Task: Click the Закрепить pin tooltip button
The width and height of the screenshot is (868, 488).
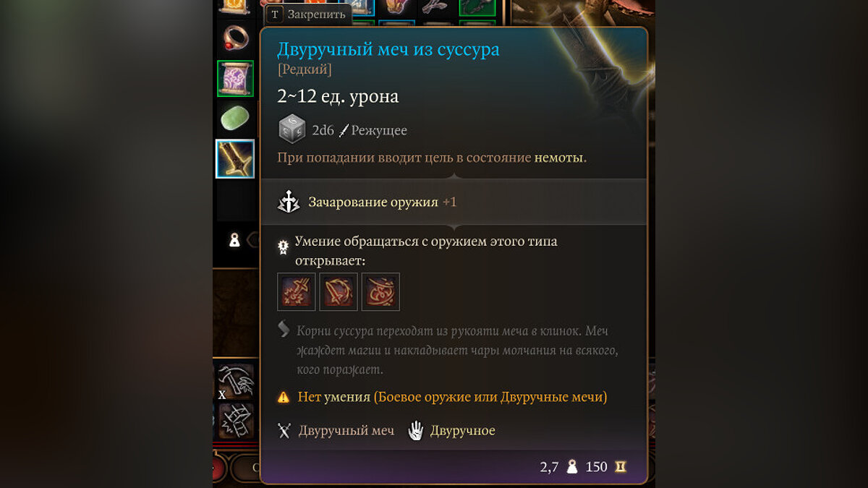Action: point(308,14)
